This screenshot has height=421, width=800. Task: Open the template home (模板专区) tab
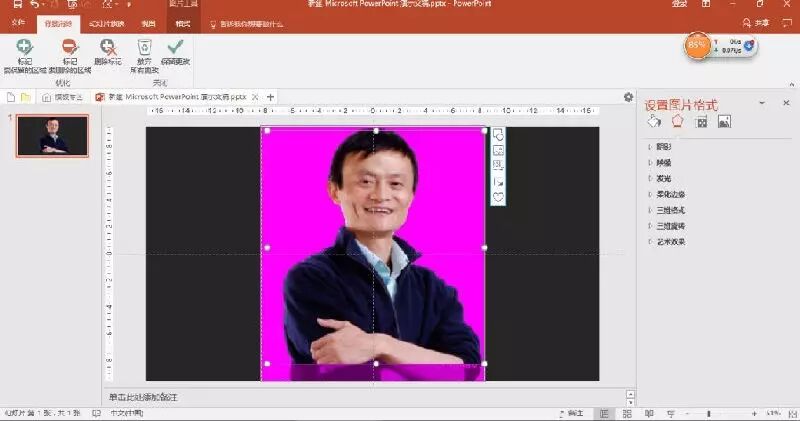pos(62,97)
